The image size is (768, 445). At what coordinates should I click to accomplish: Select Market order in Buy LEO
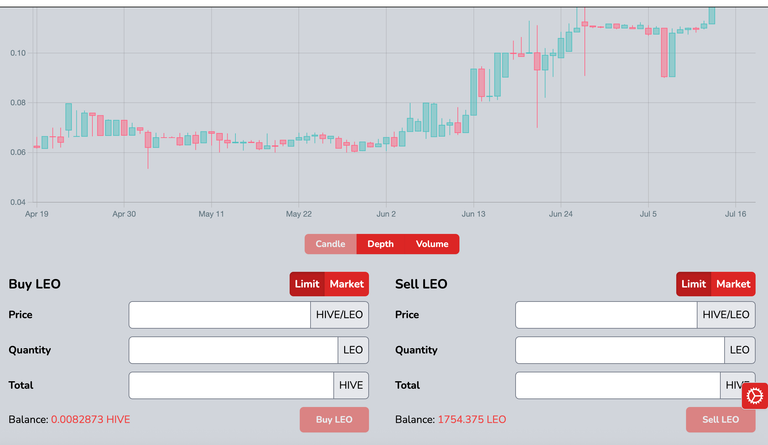point(347,284)
